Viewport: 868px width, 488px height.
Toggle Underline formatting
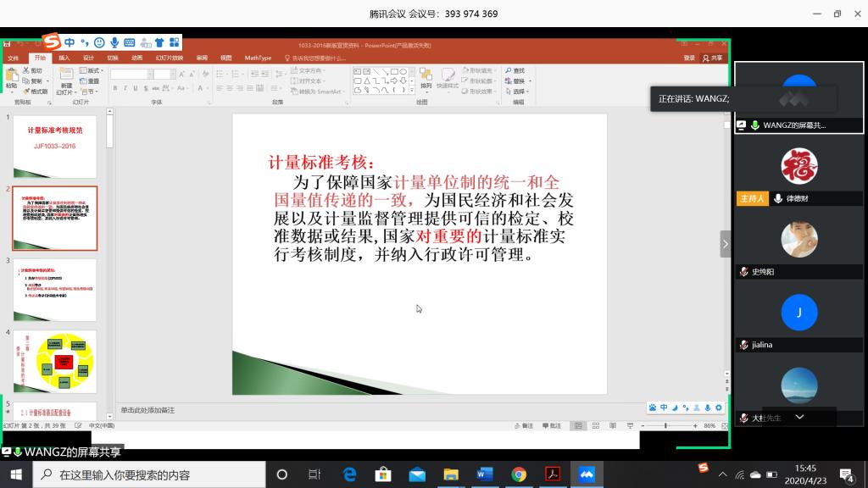pos(135,88)
